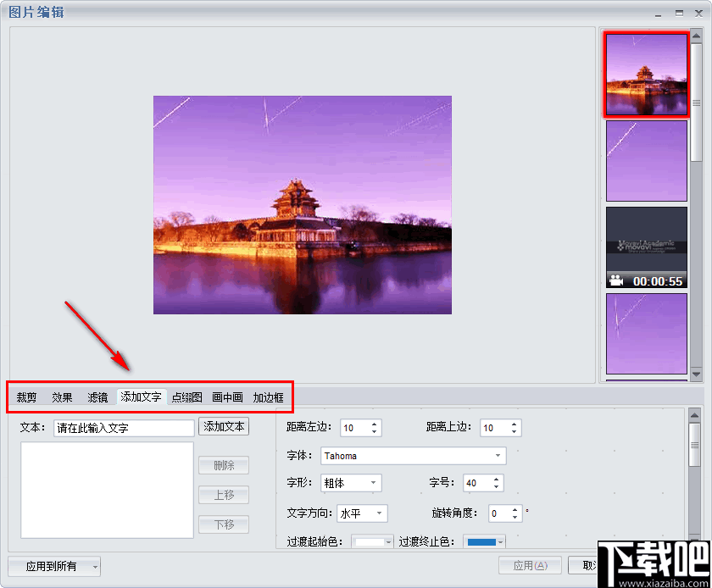Switch to the 加边框 (border) tab

tap(270, 397)
